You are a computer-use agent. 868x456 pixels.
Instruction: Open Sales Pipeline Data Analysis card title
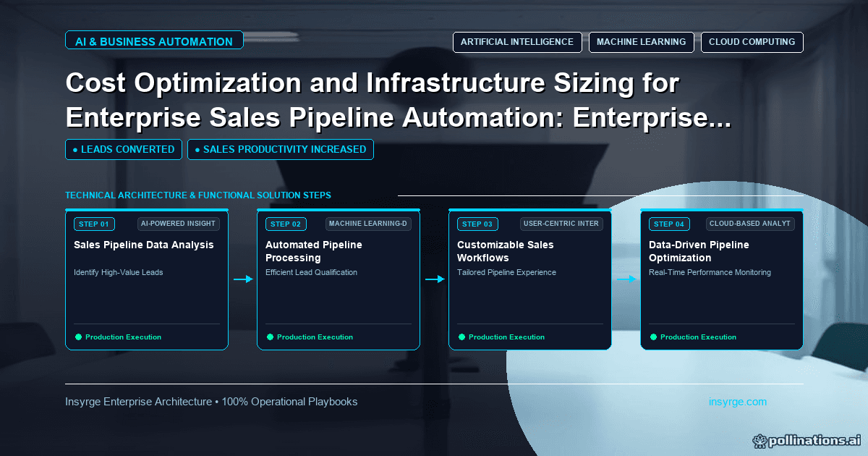(x=144, y=245)
